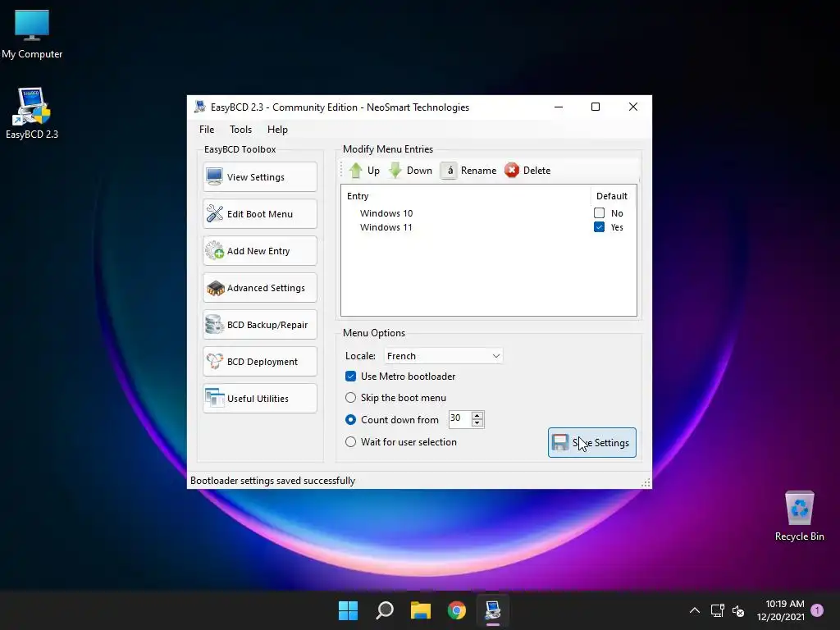
Task: Open the Tools menu
Action: 240,129
